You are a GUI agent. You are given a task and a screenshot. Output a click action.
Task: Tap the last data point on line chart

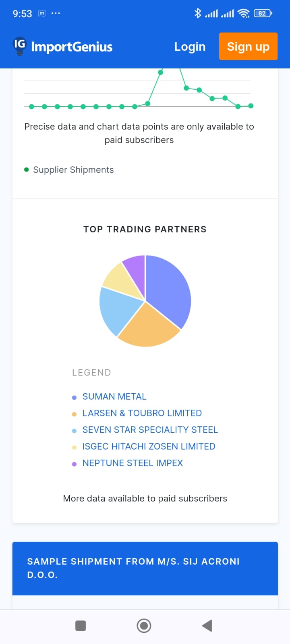[x=251, y=106]
